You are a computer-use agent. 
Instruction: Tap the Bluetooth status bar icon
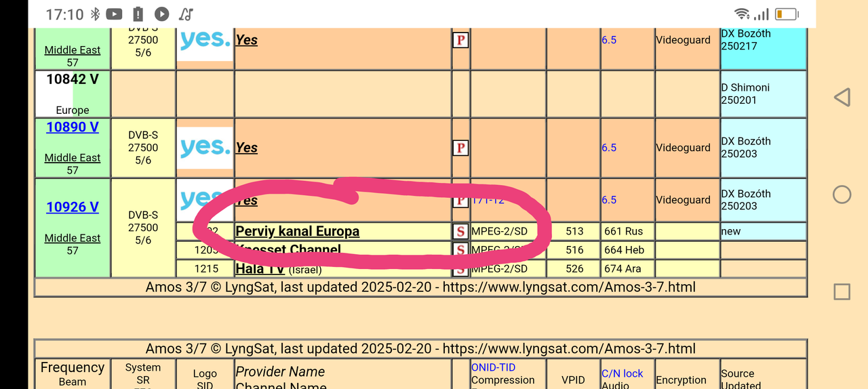point(96,14)
